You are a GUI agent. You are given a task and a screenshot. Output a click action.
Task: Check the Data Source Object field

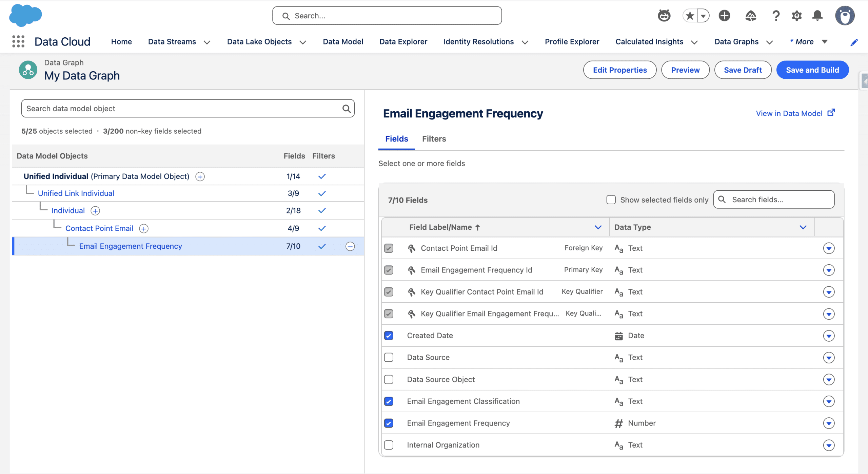coord(389,379)
